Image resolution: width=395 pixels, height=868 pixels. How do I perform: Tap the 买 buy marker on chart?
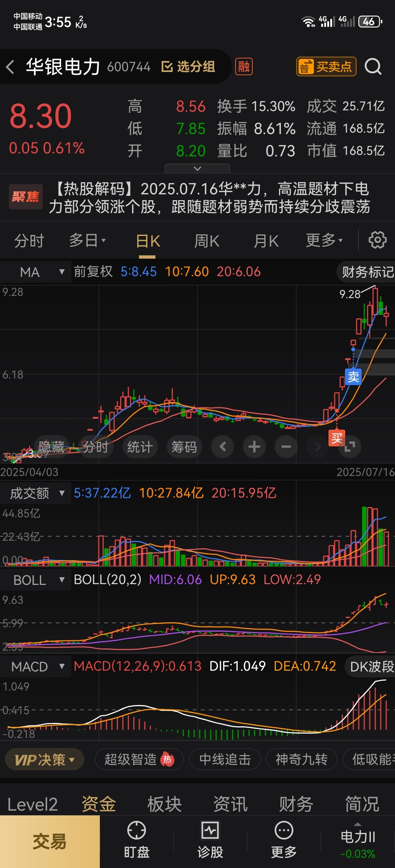click(337, 438)
